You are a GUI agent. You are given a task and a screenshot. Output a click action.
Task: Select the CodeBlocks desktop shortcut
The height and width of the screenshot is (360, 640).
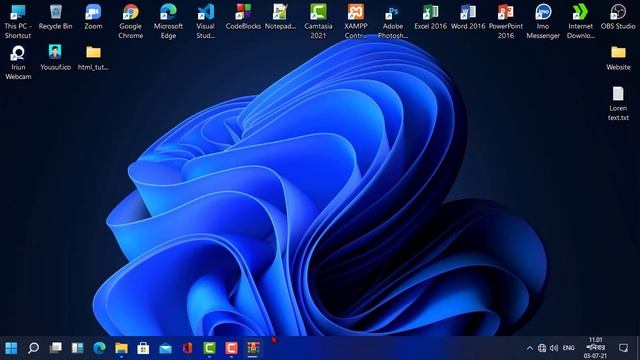[243, 17]
